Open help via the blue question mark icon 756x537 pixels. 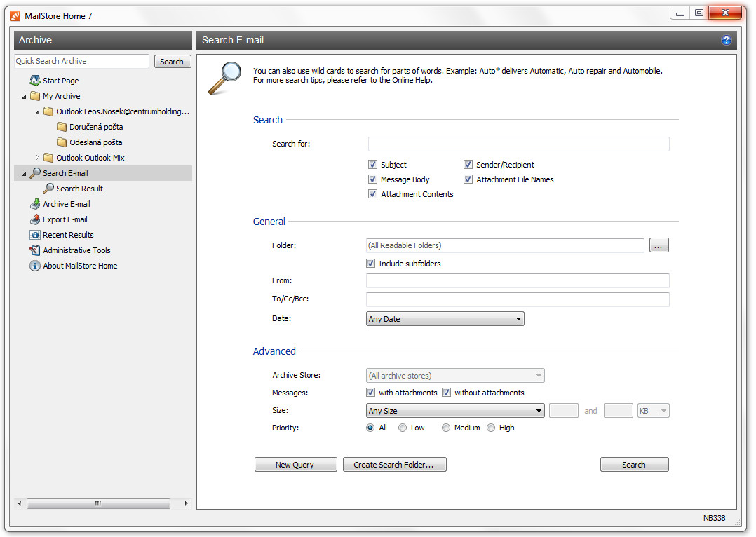click(x=726, y=40)
